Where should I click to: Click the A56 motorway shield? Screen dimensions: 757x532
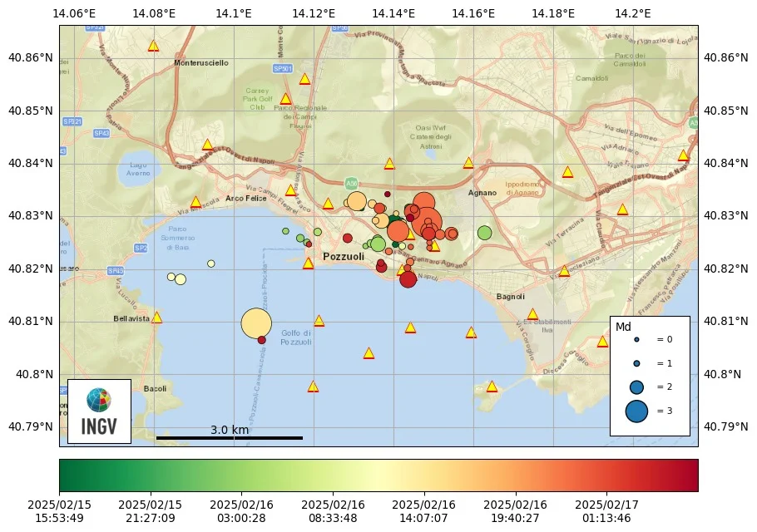point(351,183)
